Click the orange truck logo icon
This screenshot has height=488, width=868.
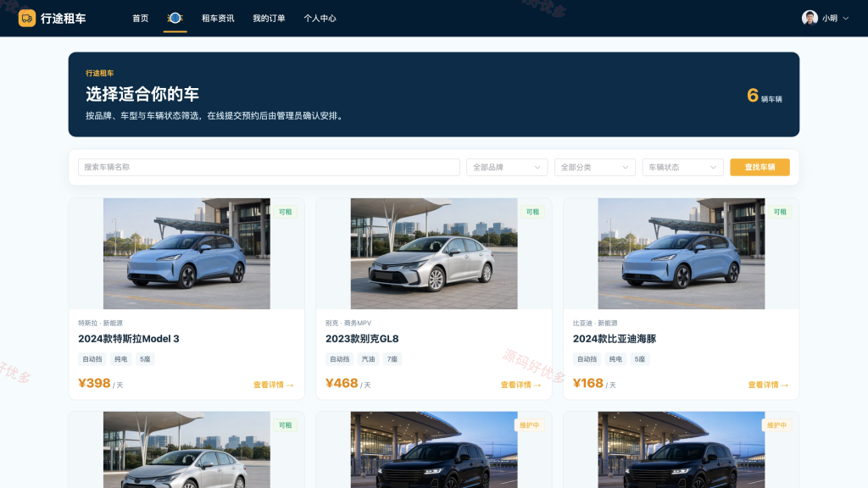[x=26, y=19]
